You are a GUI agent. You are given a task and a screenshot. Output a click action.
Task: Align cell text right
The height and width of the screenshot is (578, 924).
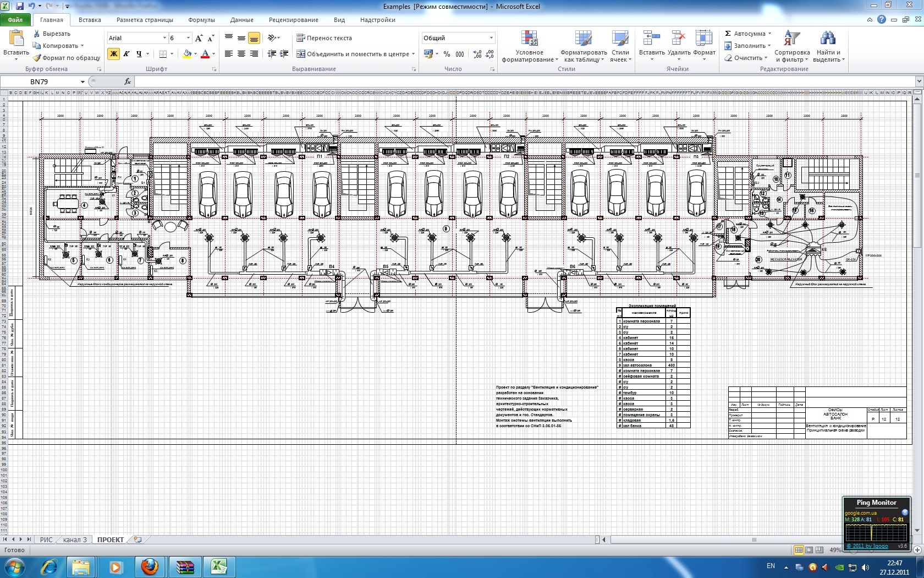[x=254, y=54]
